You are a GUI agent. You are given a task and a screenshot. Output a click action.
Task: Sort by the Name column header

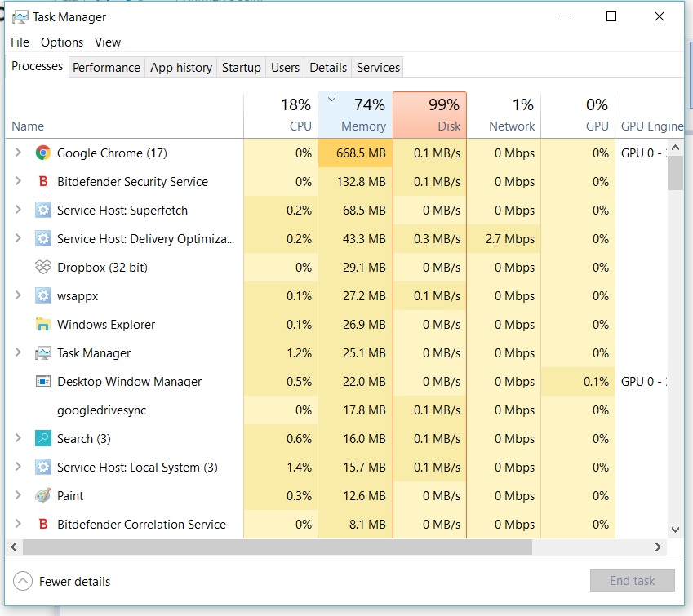pos(125,115)
